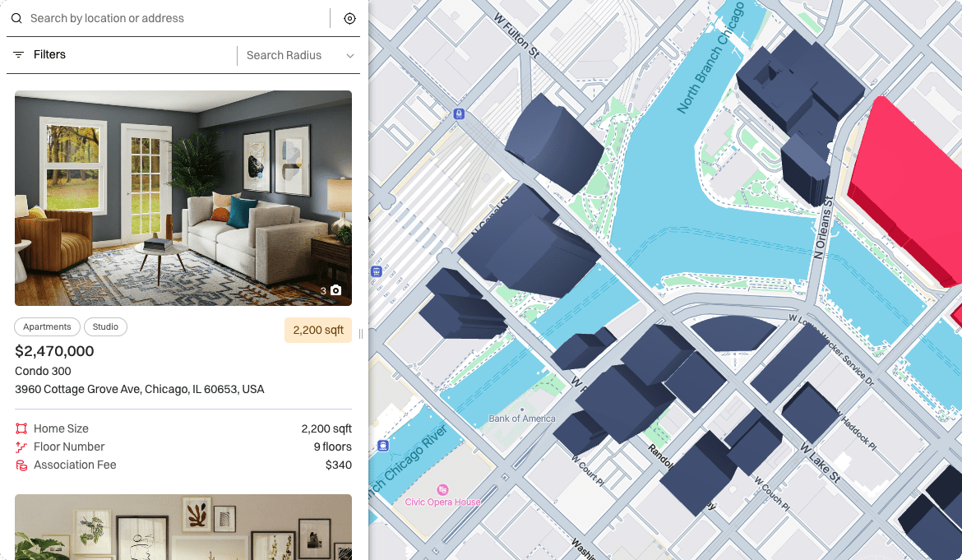Select the Apartments tag
This screenshot has width=962, height=560.
coord(47,327)
